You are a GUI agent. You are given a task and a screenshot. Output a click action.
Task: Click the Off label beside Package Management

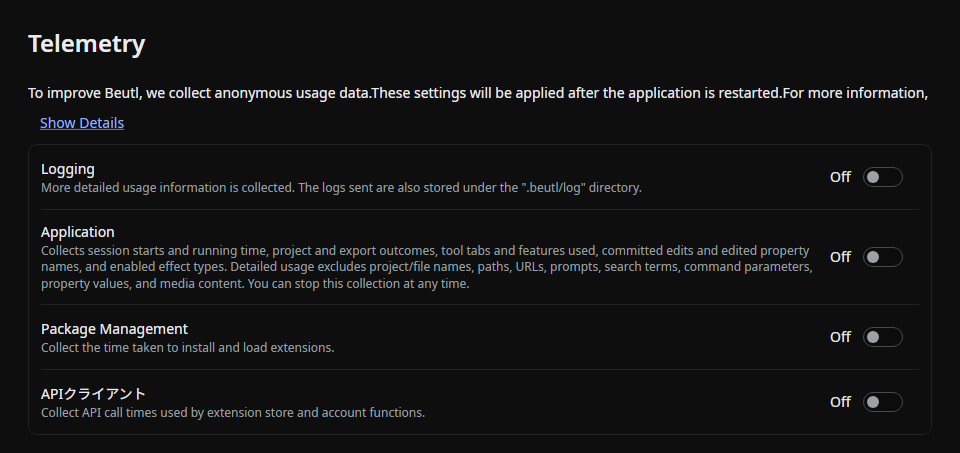click(840, 337)
